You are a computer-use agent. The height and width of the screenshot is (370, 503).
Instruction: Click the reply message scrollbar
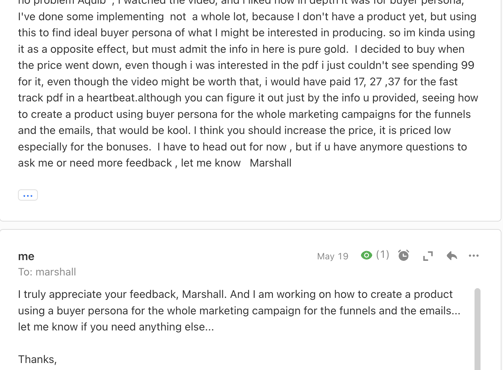coord(478,329)
